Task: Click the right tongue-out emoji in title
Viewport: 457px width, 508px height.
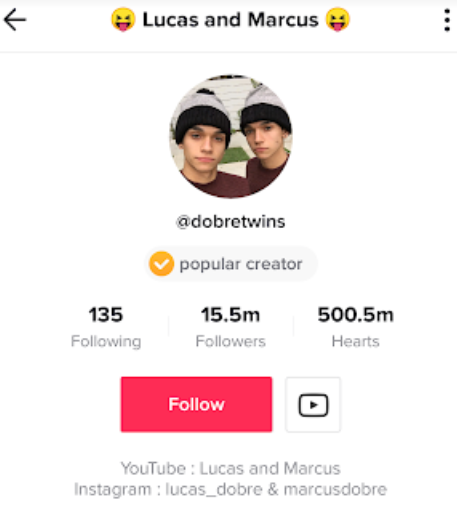Action: [x=338, y=19]
